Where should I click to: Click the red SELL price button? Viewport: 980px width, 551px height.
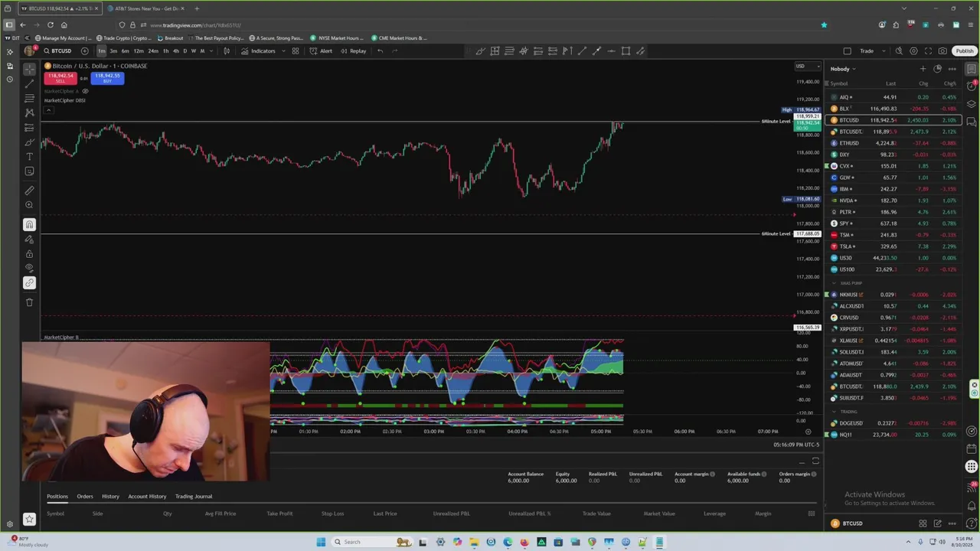60,77
